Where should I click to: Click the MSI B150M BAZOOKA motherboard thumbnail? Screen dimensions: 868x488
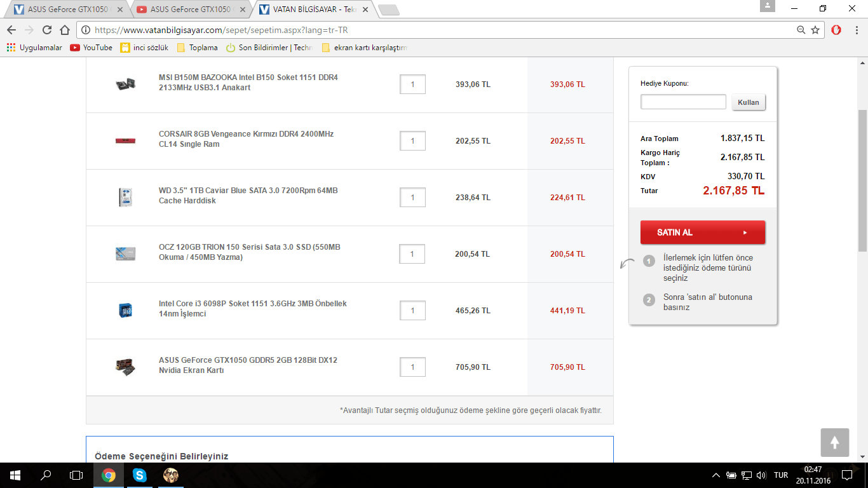click(125, 83)
